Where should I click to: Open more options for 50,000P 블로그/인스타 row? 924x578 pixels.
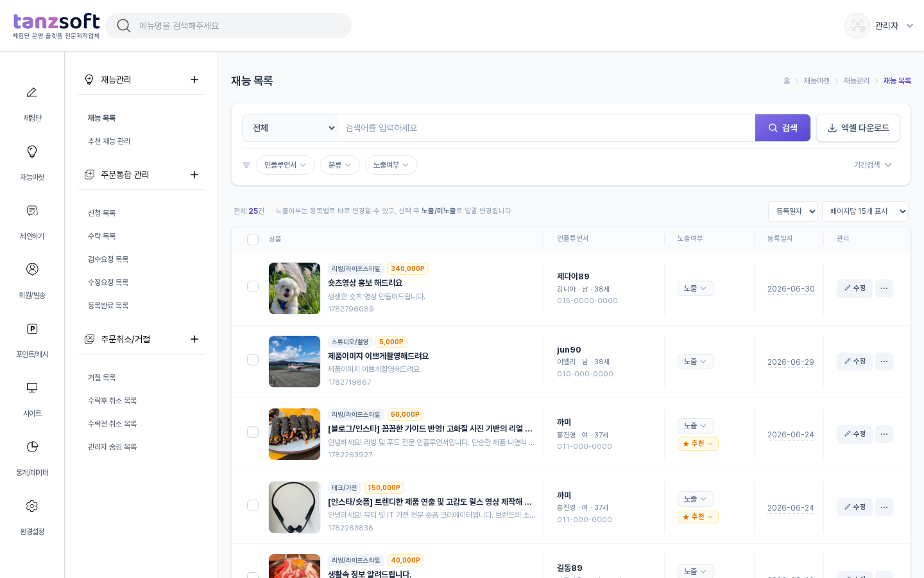pyautogui.click(x=884, y=434)
